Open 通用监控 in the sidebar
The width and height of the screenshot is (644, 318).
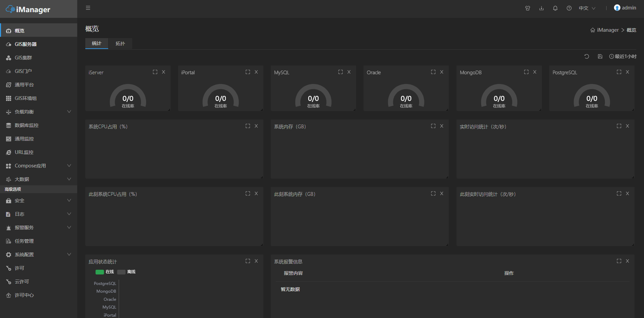39,138
